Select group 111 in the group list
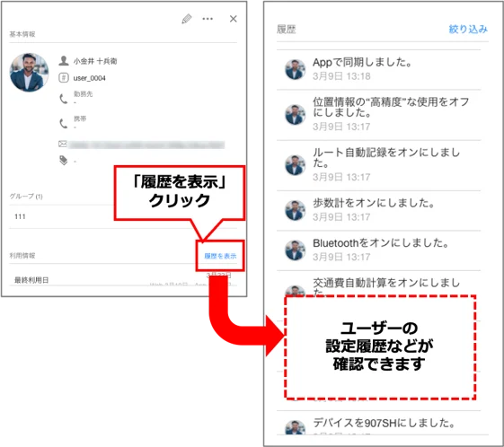The image size is (504, 447). coord(123,216)
